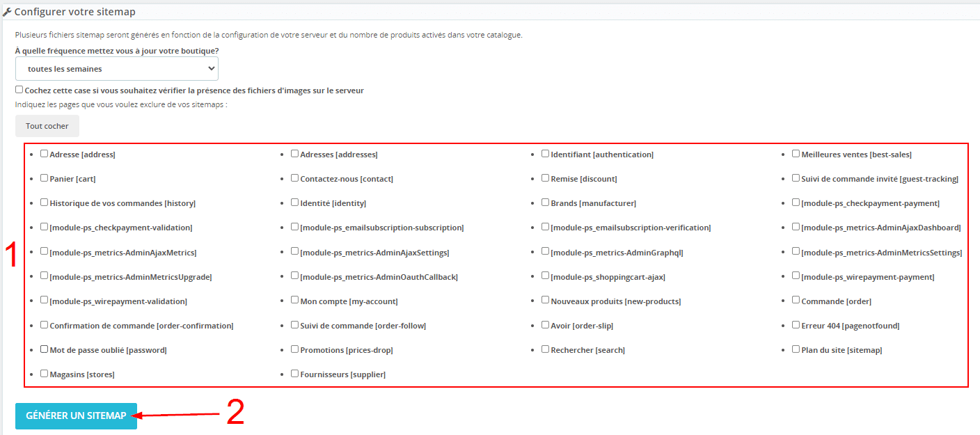Toggle Magasins [stores] checkbox
This screenshot has height=435, width=980.
coord(45,374)
